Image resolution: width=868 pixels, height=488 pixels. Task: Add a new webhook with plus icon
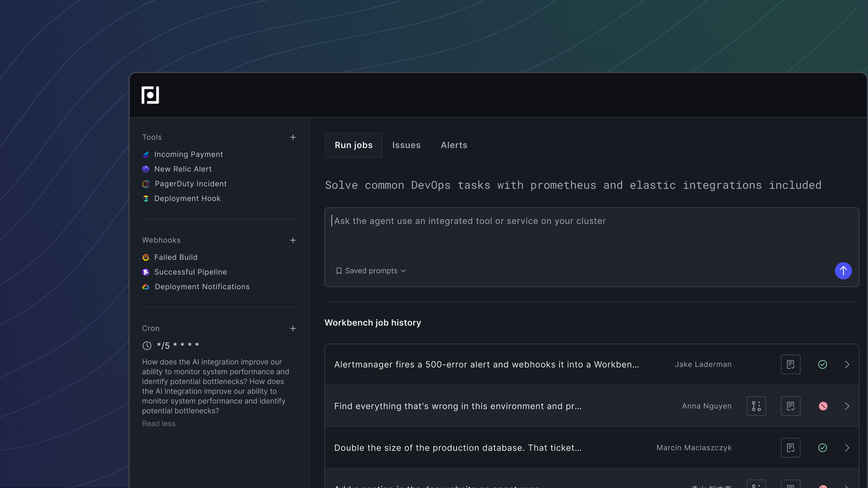coord(293,240)
